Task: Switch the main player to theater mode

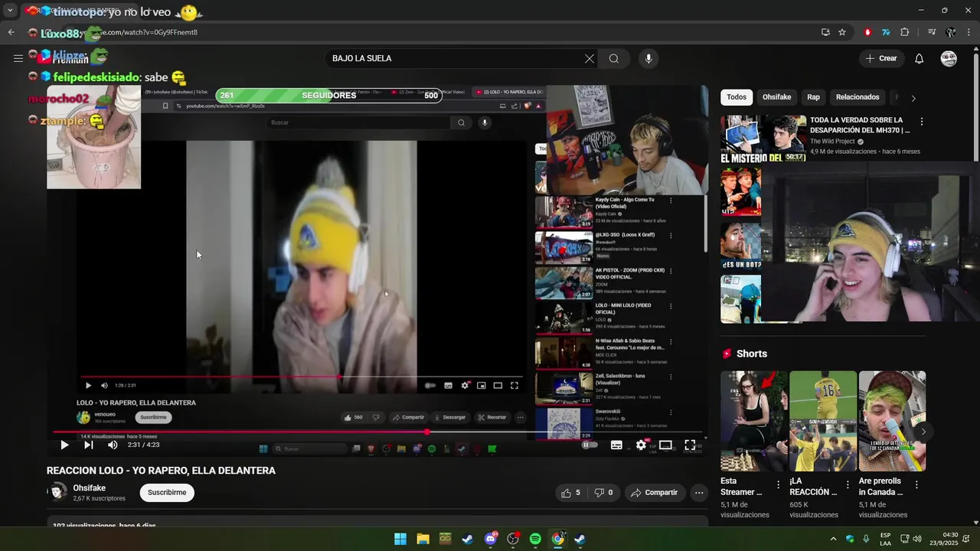Action: pos(665,445)
